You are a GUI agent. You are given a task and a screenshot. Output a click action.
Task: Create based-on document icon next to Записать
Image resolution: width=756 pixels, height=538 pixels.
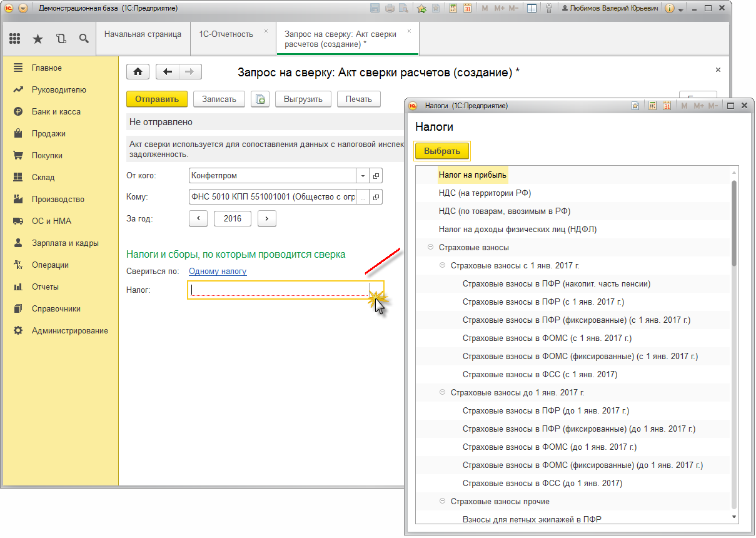coord(260,99)
